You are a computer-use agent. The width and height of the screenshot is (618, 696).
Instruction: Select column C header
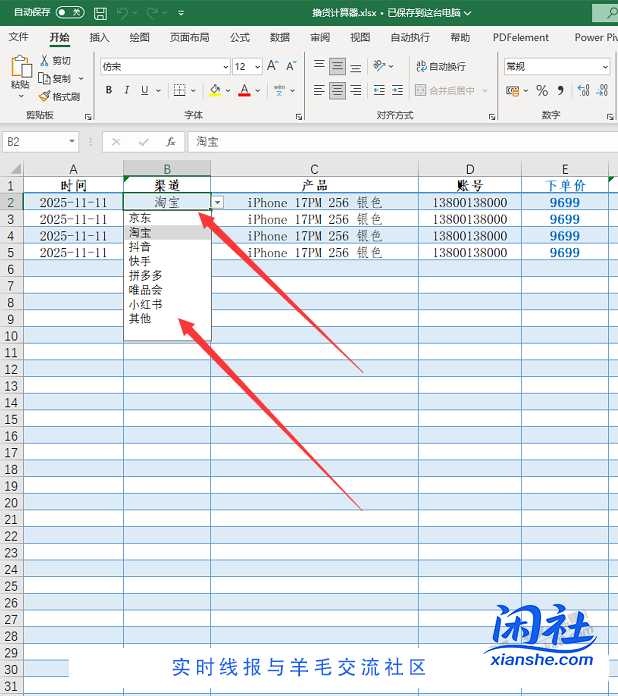pos(314,169)
